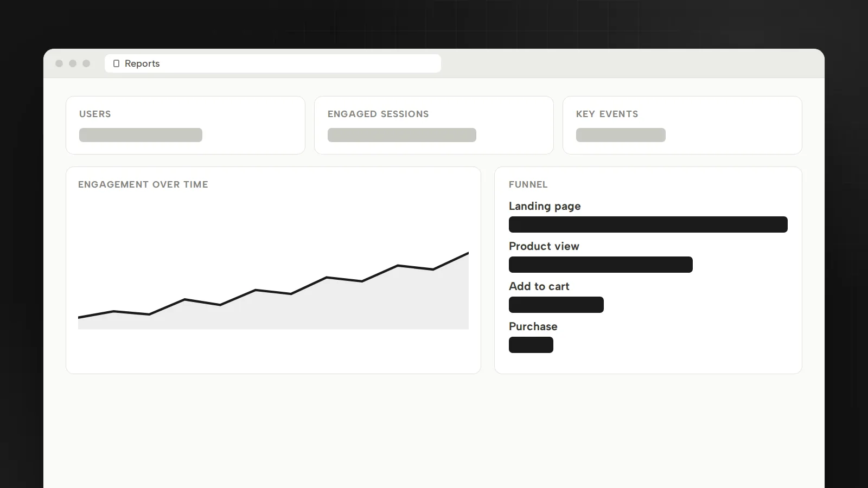The image size is (868, 488).
Task: Click the 'Product view' funnel label
Action: pos(544,246)
